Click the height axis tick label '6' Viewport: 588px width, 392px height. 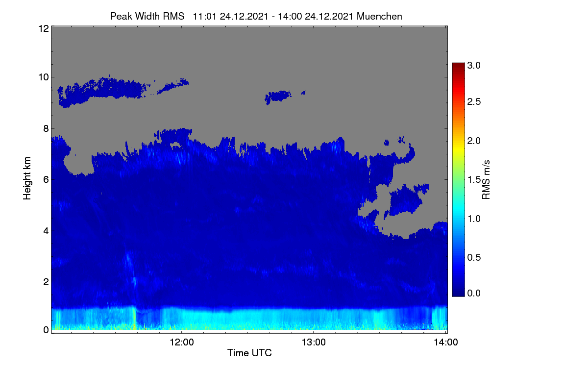(x=46, y=179)
